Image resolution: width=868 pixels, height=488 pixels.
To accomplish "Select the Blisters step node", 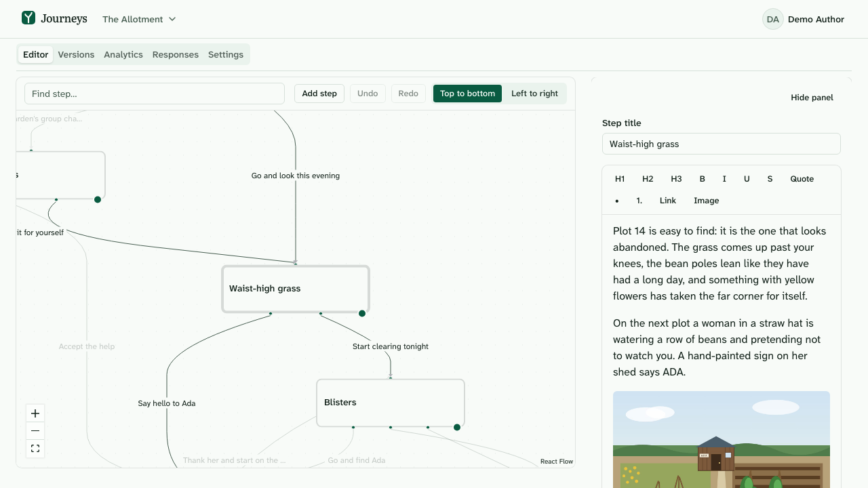I will pyautogui.click(x=391, y=403).
